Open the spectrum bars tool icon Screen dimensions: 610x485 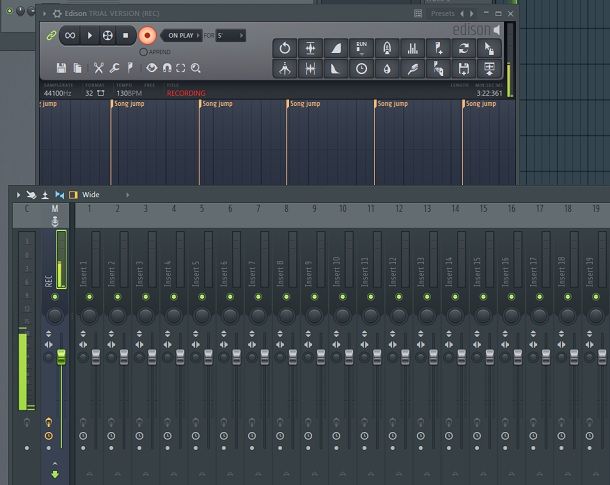[x=412, y=48]
